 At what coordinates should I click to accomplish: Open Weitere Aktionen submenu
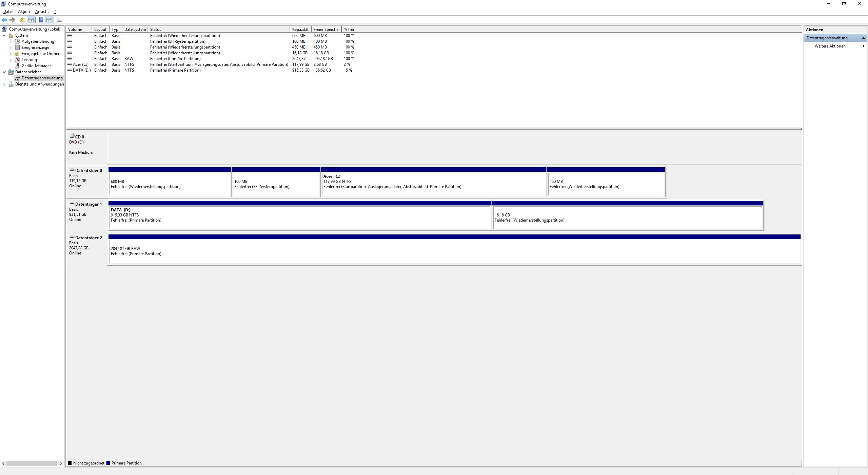(x=830, y=46)
